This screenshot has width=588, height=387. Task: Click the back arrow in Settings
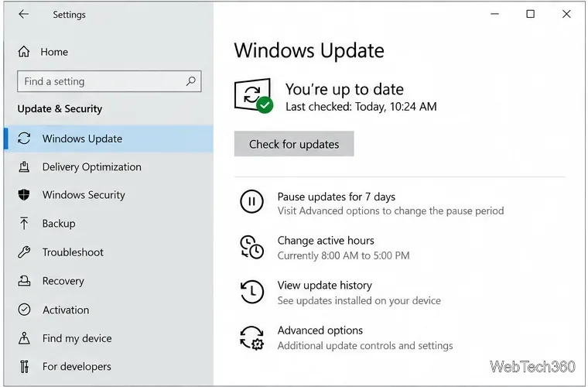pyautogui.click(x=24, y=14)
